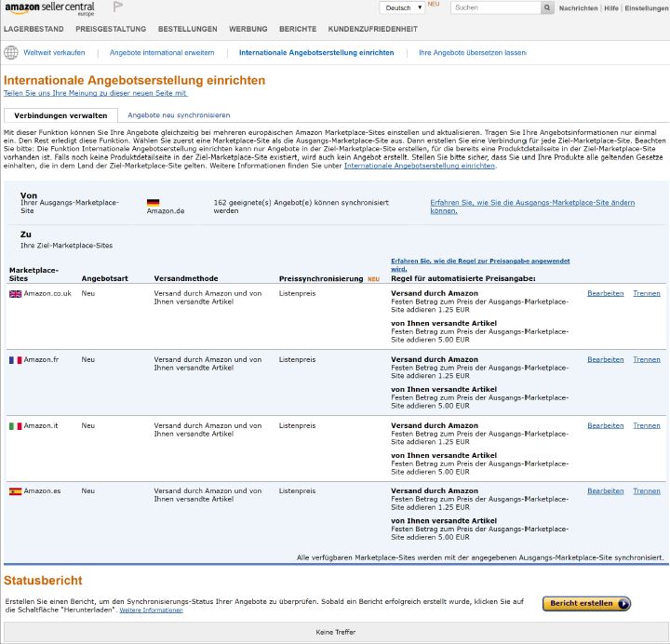Image resolution: width=670 pixels, height=644 pixels.
Task: Open the WERBUNG menu
Action: 248,29
